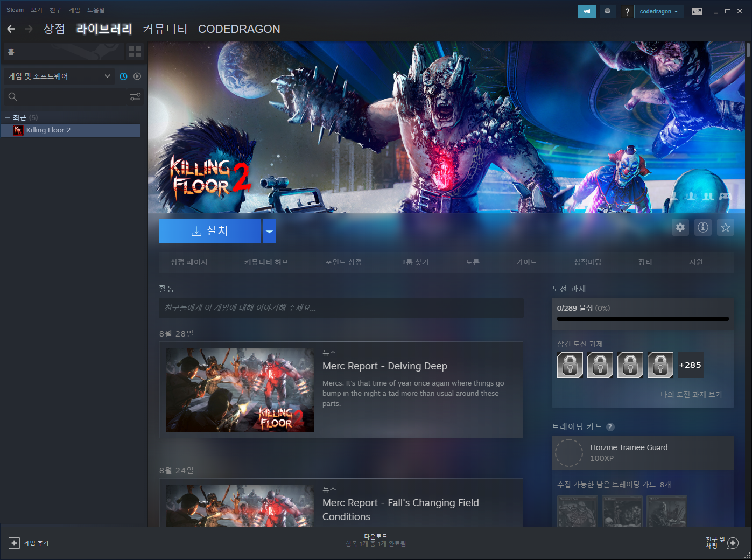The height and width of the screenshot is (560, 752).
Task: Open the 게임 (Games) menu
Action: (x=74, y=10)
